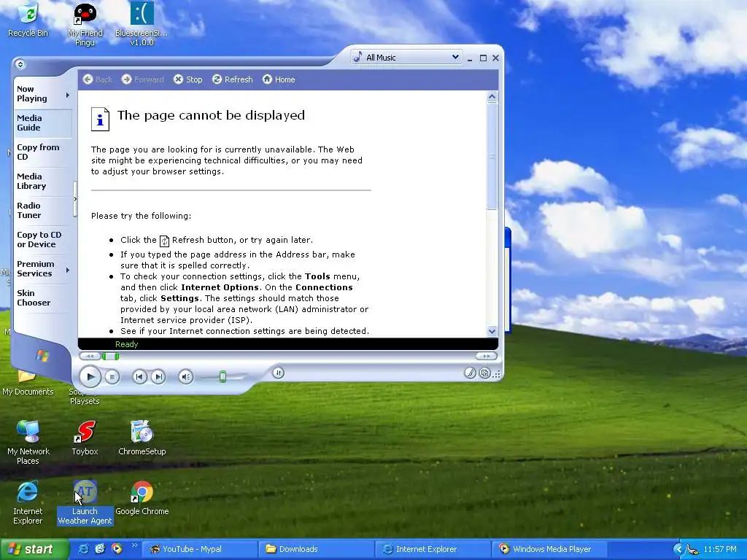Viewport: 747px width, 560px height.
Task: Start playback with the Play button
Action: [x=90, y=377]
